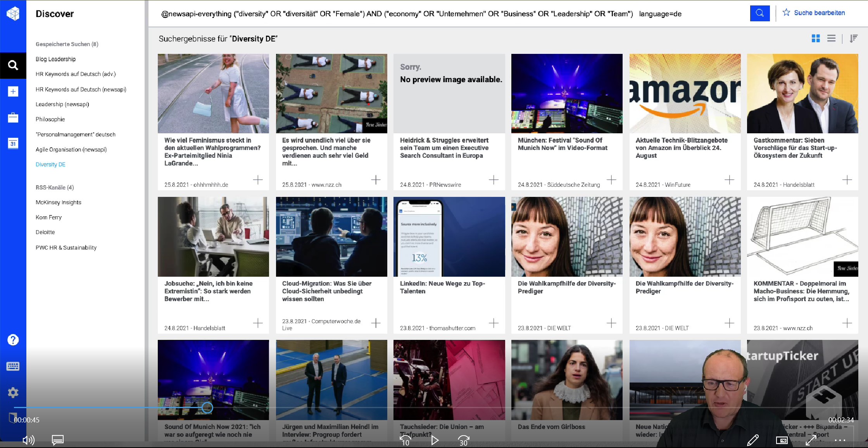Add the Heidrick & Struggles article with plus
The height and width of the screenshot is (448, 868).
point(494,180)
